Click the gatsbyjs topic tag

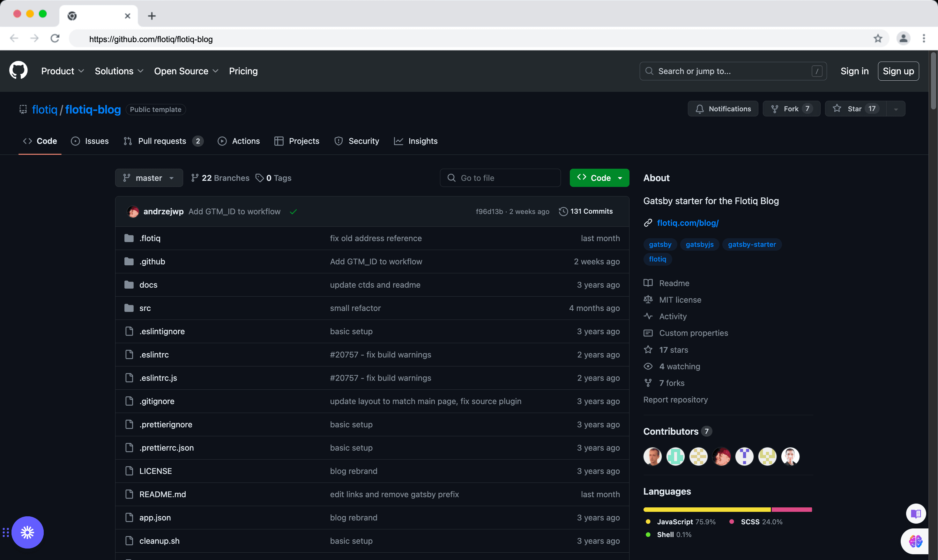point(699,245)
